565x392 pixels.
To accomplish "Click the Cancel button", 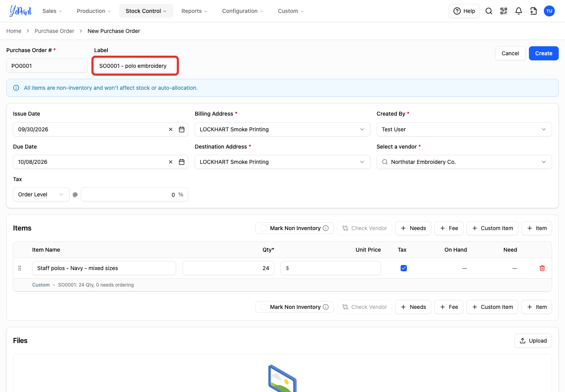I will tap(510, 53).
